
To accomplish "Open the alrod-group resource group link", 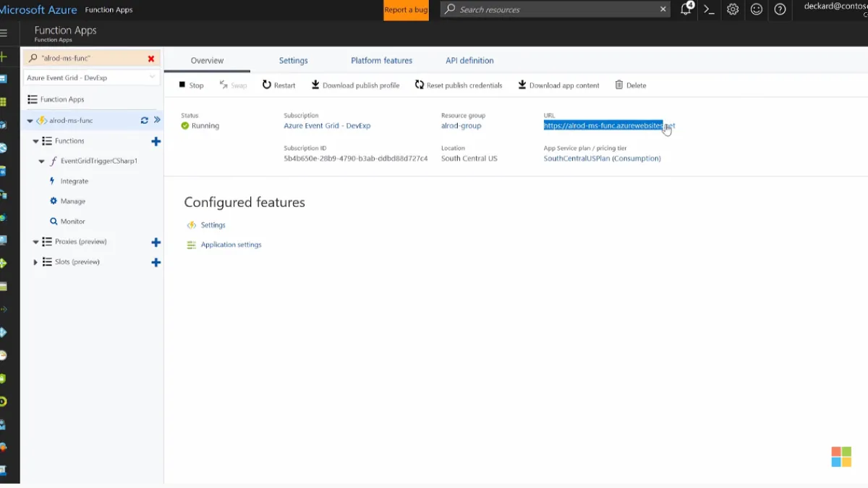I will tap(461, 126).
